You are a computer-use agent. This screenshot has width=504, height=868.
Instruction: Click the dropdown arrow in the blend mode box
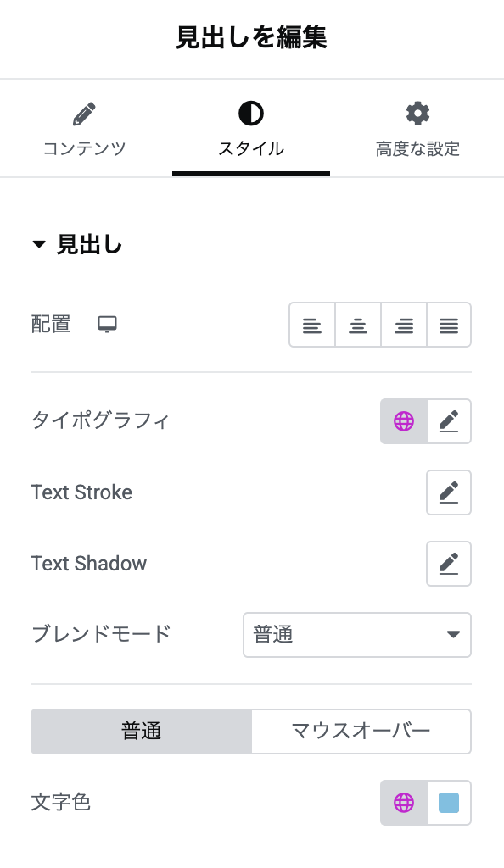[x=453, y=634]
